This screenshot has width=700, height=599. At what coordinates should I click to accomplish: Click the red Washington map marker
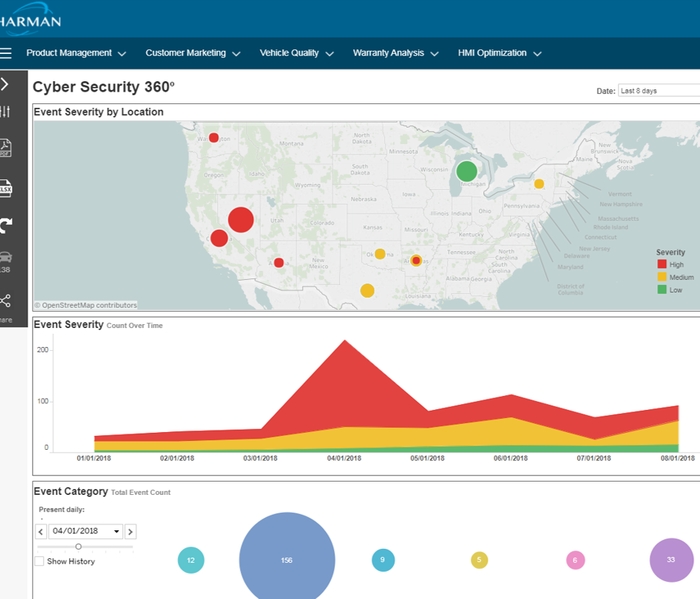(x=214, y=137)
